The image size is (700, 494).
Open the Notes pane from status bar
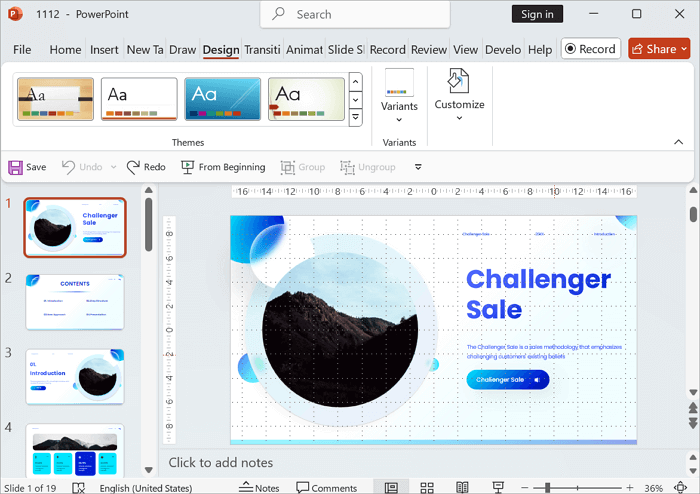point(259,488)
